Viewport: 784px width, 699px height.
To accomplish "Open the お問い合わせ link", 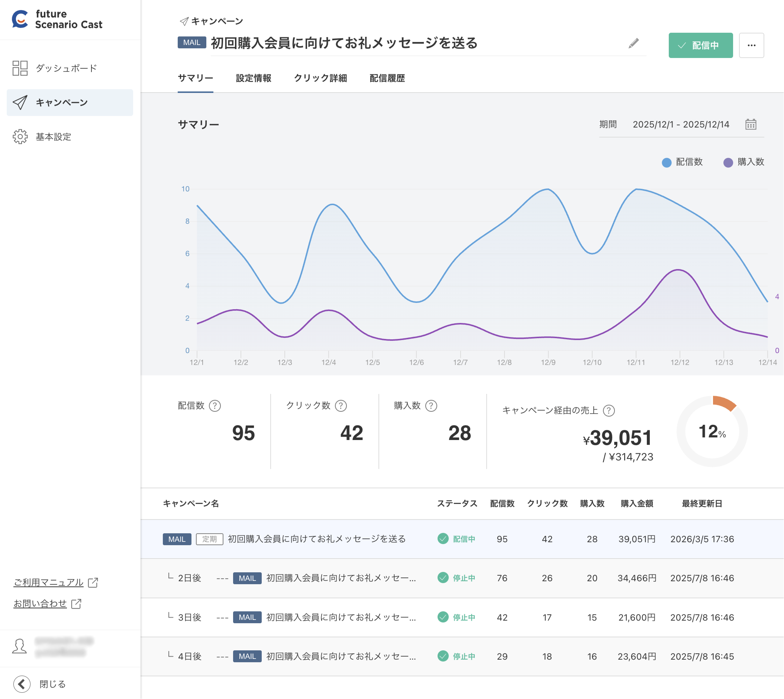I will [40, 603].
